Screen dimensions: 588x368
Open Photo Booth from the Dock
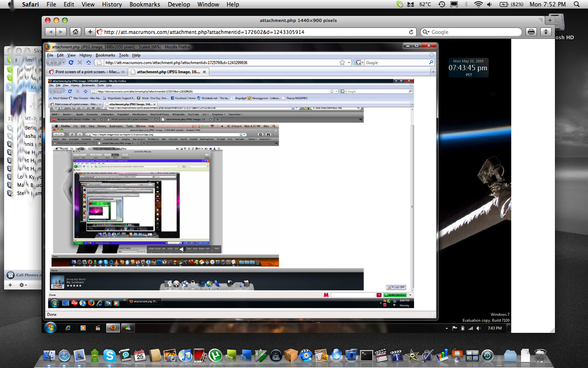(x=200, y=355)
